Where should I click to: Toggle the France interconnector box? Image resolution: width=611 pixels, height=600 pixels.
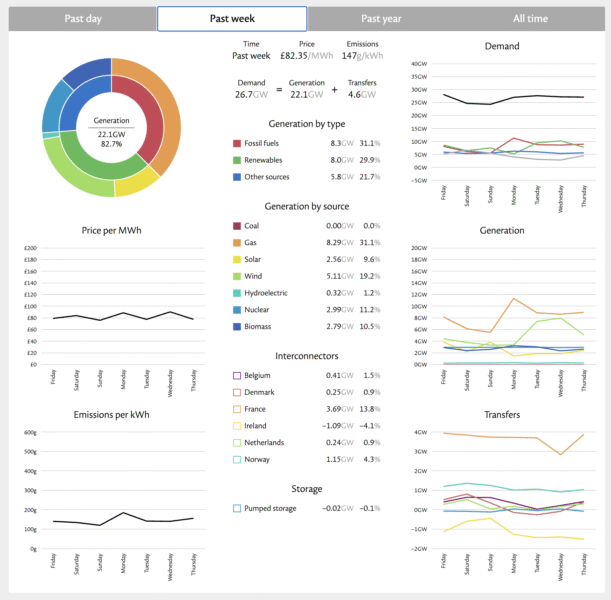(237, 409)
